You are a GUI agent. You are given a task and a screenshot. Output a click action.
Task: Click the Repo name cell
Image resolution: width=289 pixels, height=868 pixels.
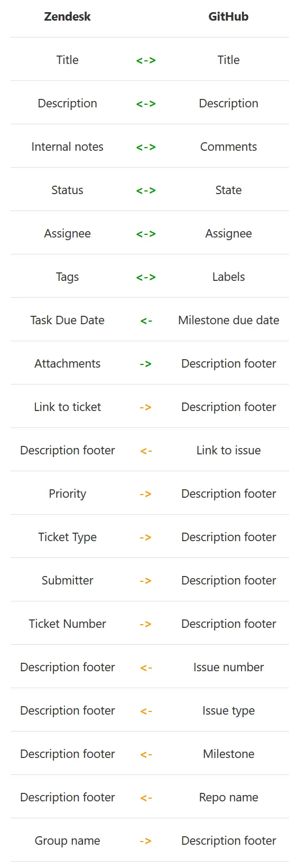click(x=228, y=797)
